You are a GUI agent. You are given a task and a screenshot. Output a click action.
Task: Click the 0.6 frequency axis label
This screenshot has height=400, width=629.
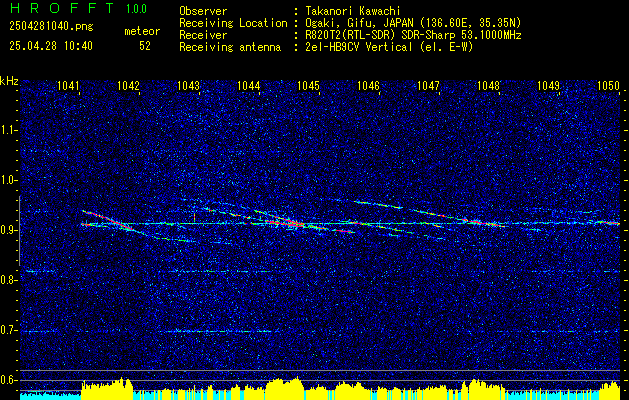[x=9, y=380]
